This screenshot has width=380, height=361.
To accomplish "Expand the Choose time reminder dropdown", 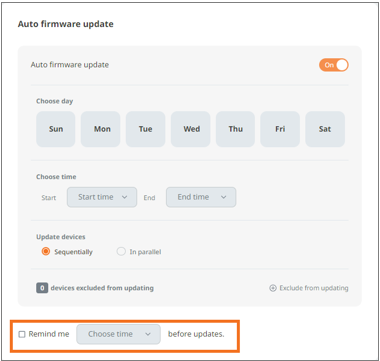I will tap(118, 334).
